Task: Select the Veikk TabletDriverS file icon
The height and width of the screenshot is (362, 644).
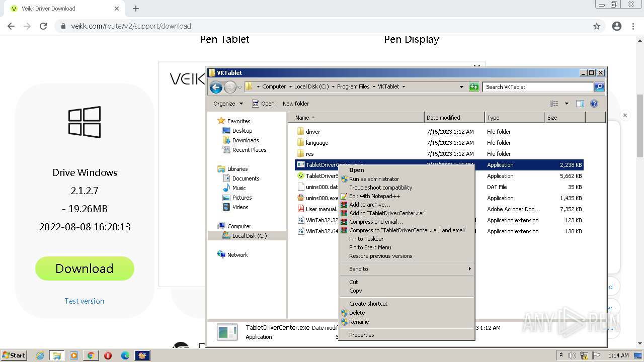Action: pos(300,176)
